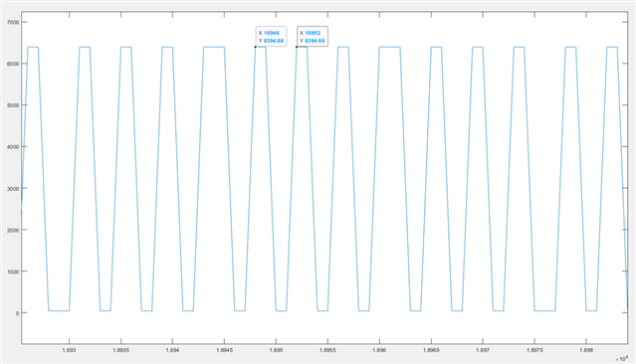Click the 1.895 x-axis tick label
The image size is (636, 364).
tap(276, 350)
